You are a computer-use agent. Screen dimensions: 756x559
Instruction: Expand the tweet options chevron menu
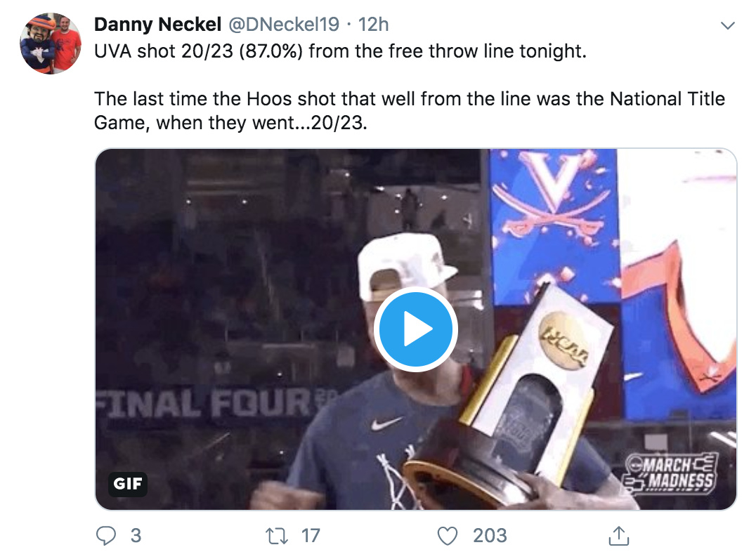728,26
